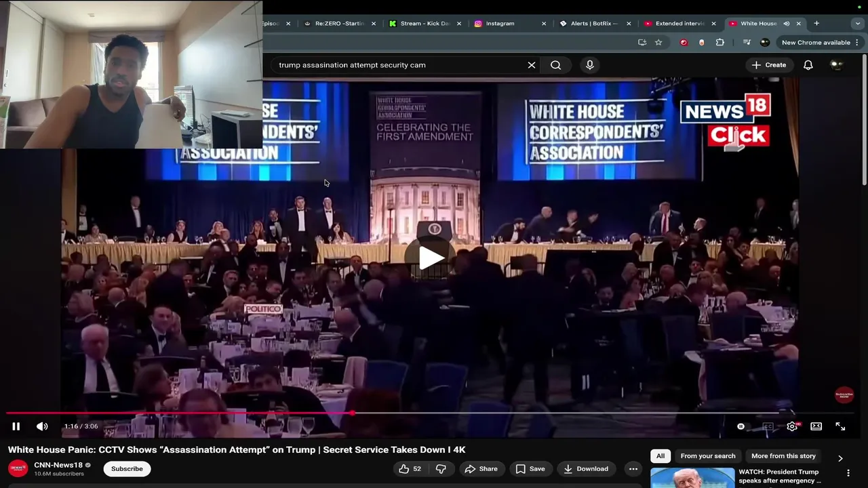Open the red circular extension icon
The height and width of the screenshot is (488, 868).
pos(684,42)
